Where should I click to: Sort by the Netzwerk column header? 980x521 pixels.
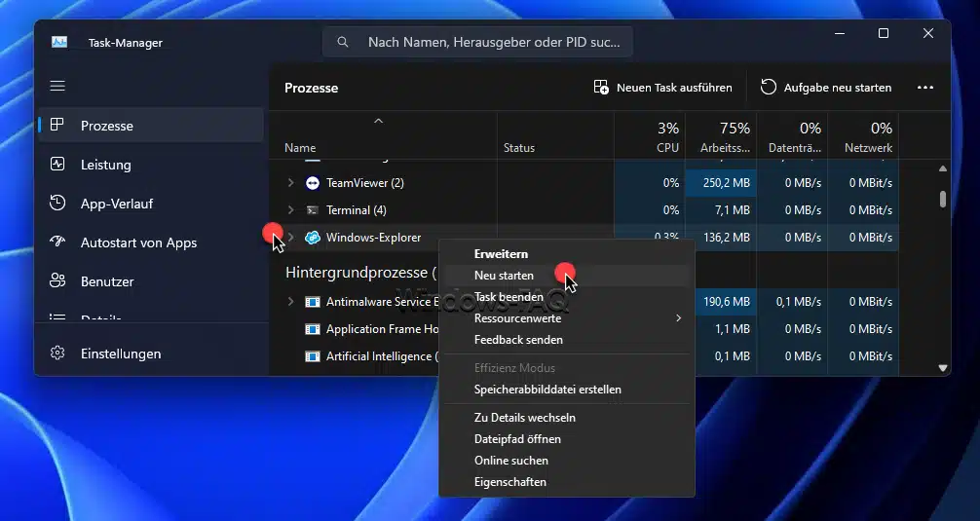pyautogui.click(x=863, y=136)
